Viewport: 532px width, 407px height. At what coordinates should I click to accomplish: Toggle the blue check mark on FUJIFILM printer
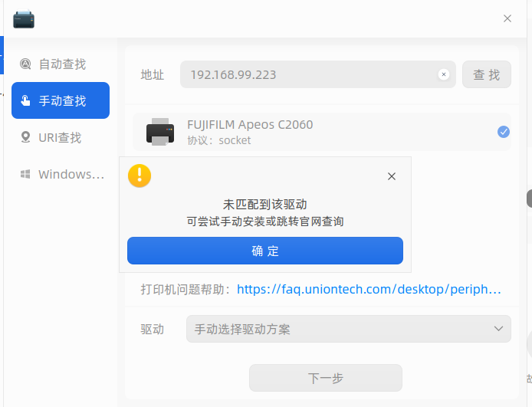point(504,132)
